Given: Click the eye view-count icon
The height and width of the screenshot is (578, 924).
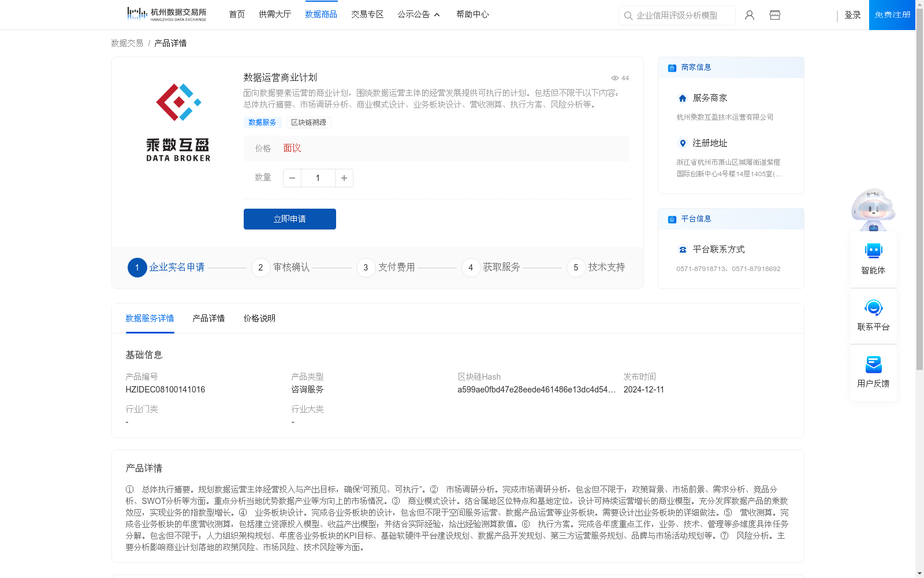Looking at the screenshot, I should click(615, 78).
